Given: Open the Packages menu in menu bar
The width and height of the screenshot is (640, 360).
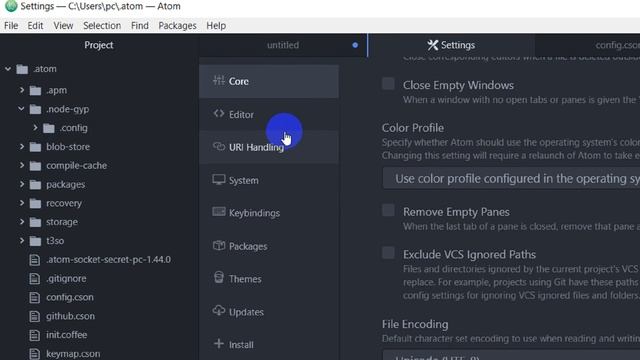Looking at the screenshot, I should point(177,25).
